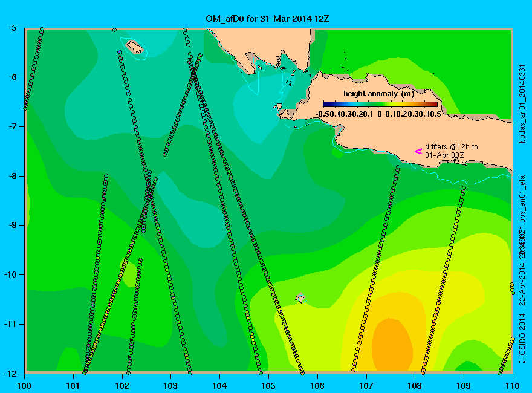Viewport: 532px width, 393px height.
Task: Click the x-axis tick label "109"
Action: coord(464,386)
